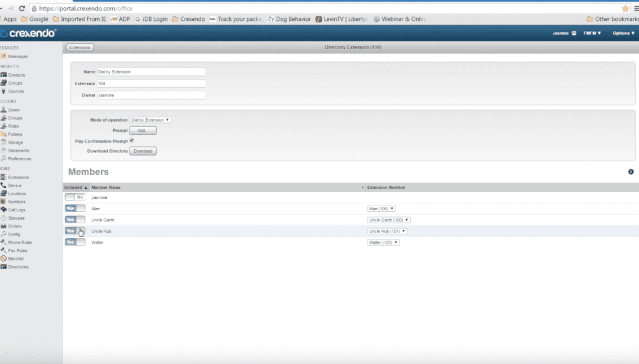The image size is (639, 364).
Task: Click the Add prompt button
Action: [143, 130]
